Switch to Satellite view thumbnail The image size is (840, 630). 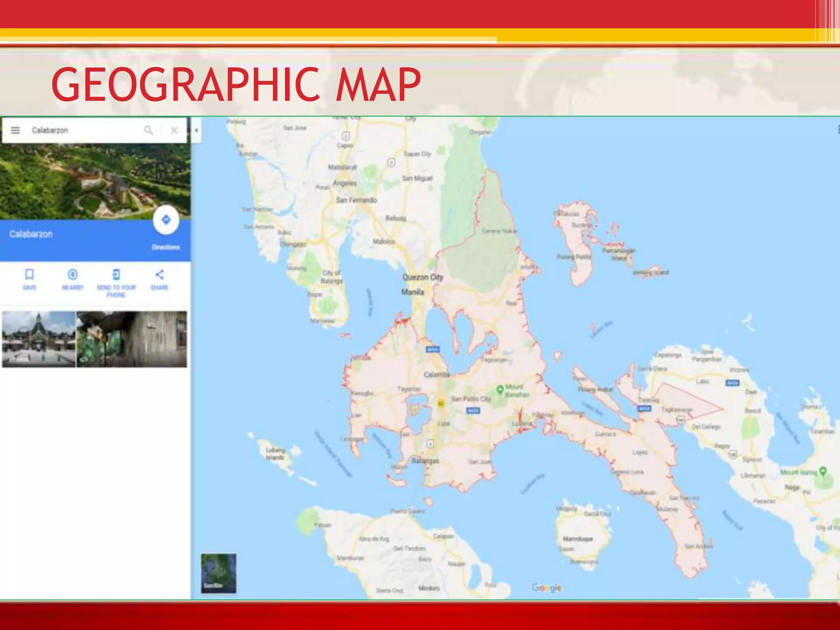click(219, 573)
